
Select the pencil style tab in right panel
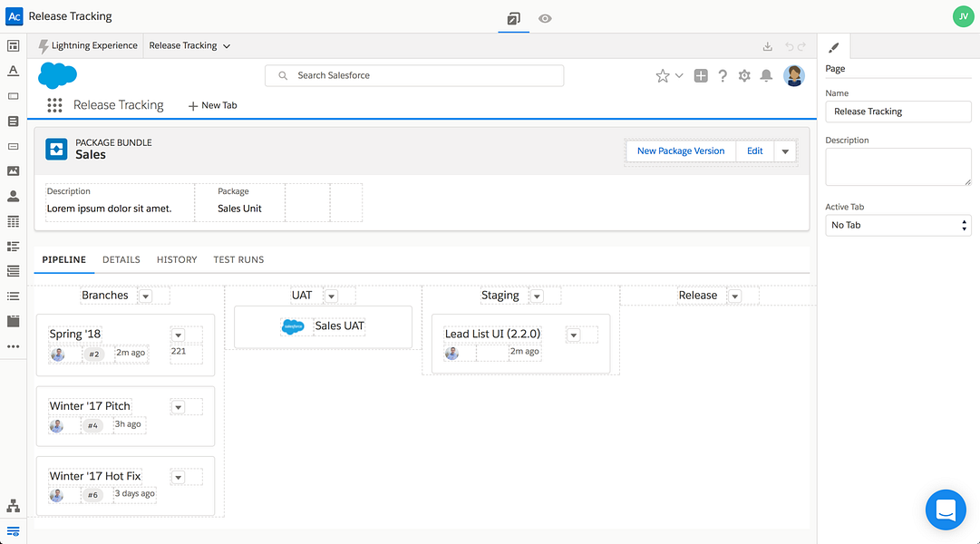(834, 47)
